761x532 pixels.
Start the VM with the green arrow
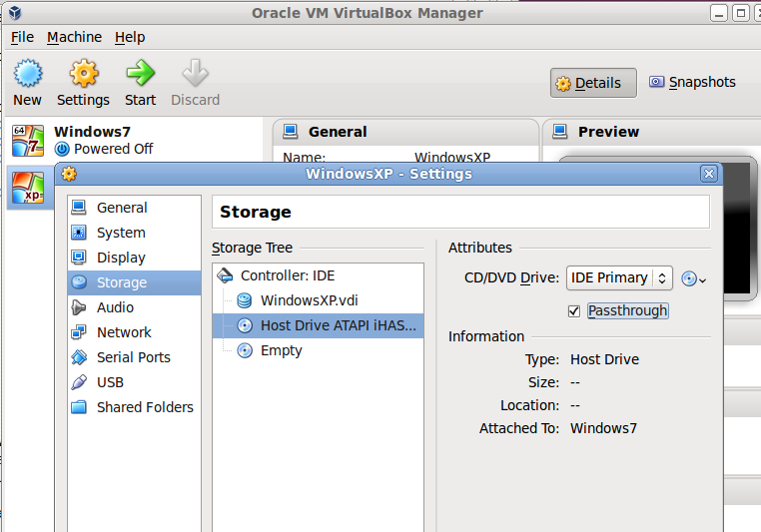140,73
